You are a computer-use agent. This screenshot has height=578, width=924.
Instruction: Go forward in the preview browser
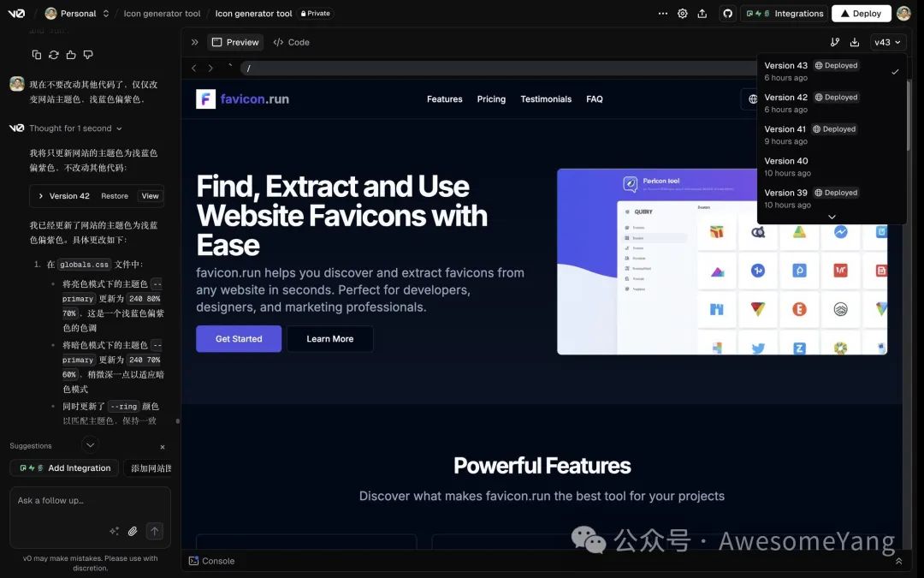pyautogui.click(x=210, y=69)
